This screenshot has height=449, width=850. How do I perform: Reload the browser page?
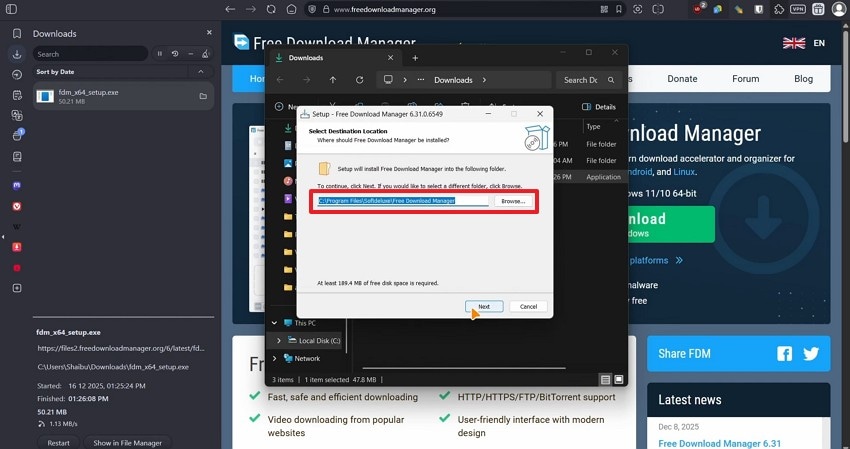(x=271, y=9)
